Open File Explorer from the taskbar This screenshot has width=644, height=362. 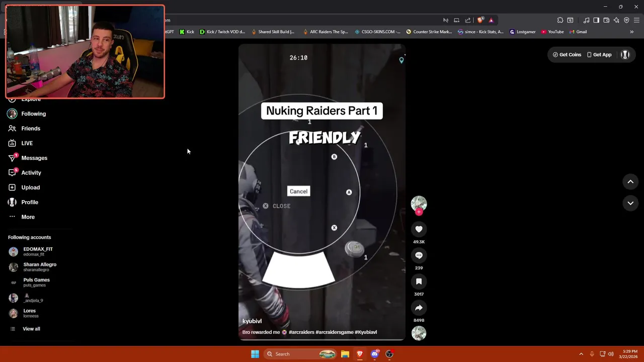345,354
